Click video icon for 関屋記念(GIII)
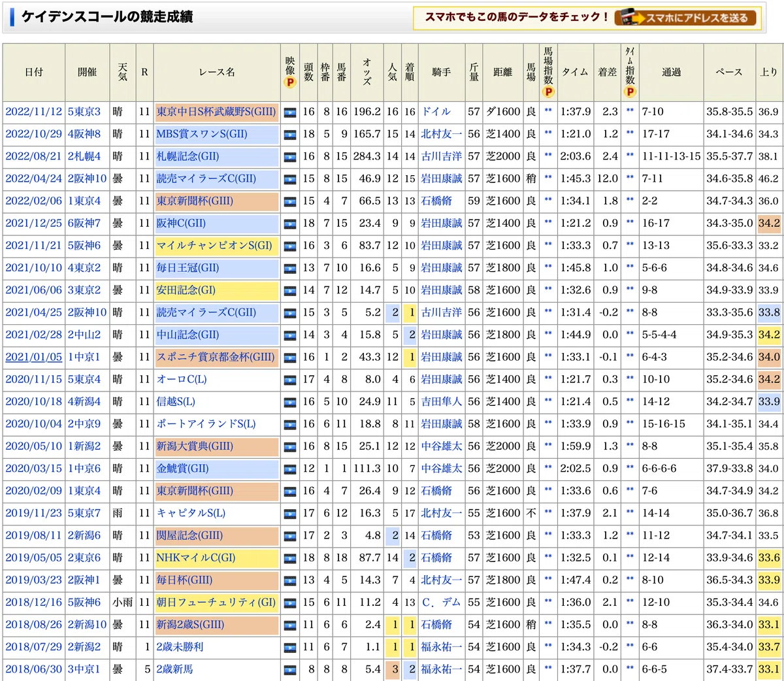This screenshot has width=784, height=681. (290, 536)
